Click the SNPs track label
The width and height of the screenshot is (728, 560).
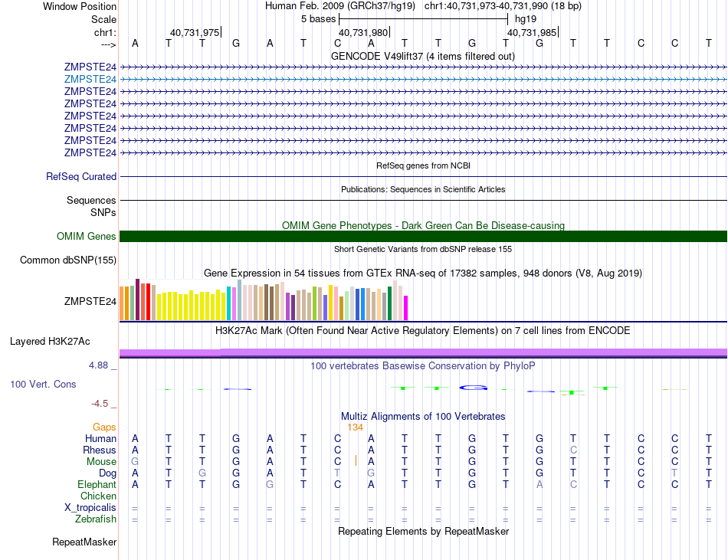[x=103, y=212]
